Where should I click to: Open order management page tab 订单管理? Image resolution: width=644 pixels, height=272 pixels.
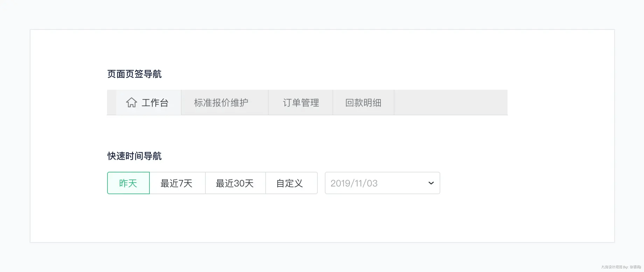click(301, 102)
